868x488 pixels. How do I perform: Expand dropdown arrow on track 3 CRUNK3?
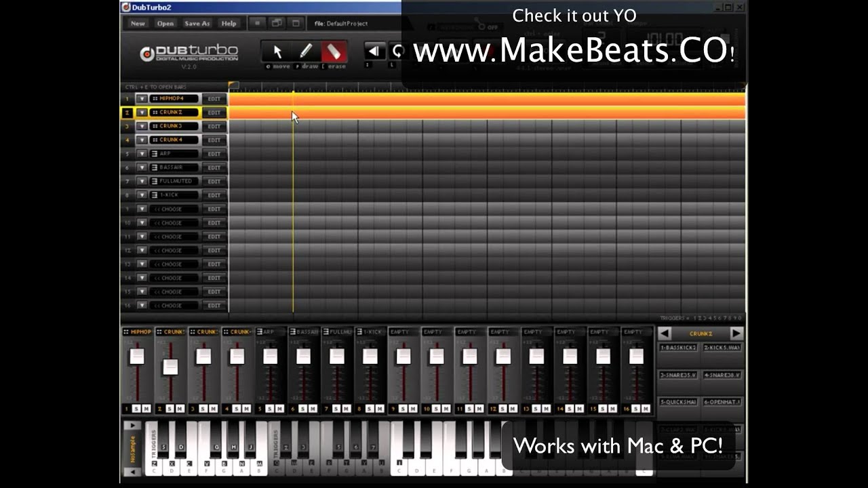pyautogui.click(x=142, y=126)
